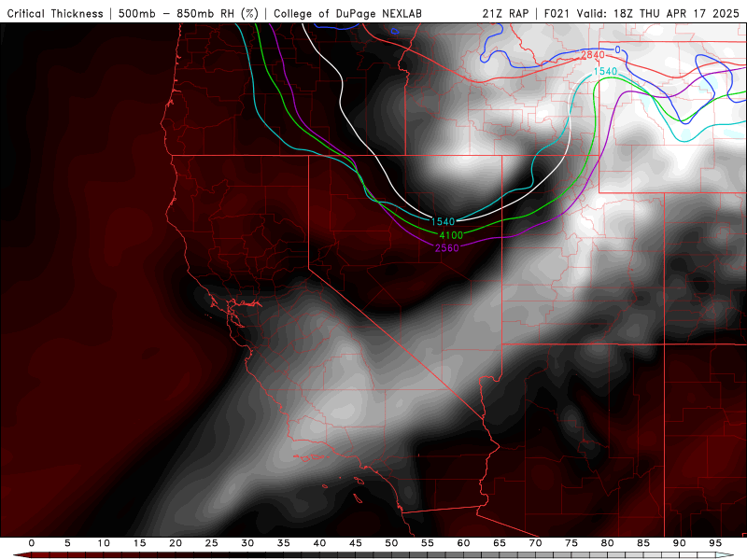Click the "90" value on the color scale
This screenshot has height=560, width=747.
coord(679,543)
